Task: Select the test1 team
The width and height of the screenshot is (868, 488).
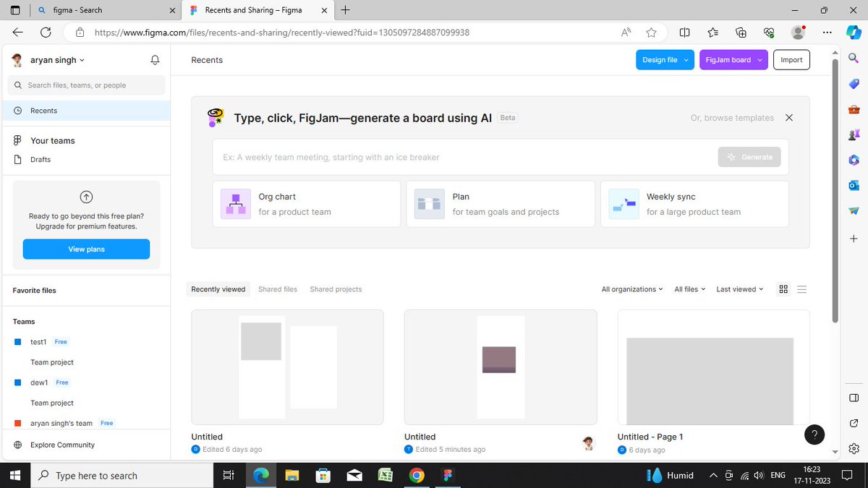Action: (38, 342)
